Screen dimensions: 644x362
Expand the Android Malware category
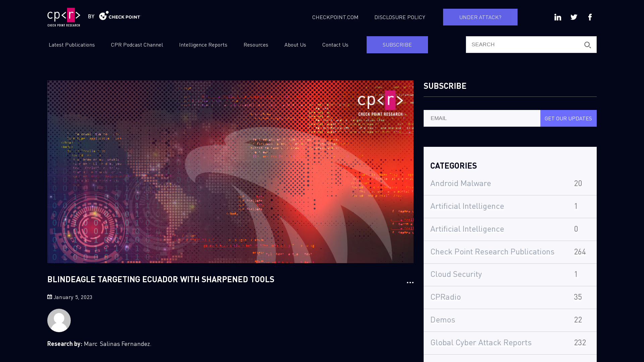pyautogui.click(x=461, y=183)
